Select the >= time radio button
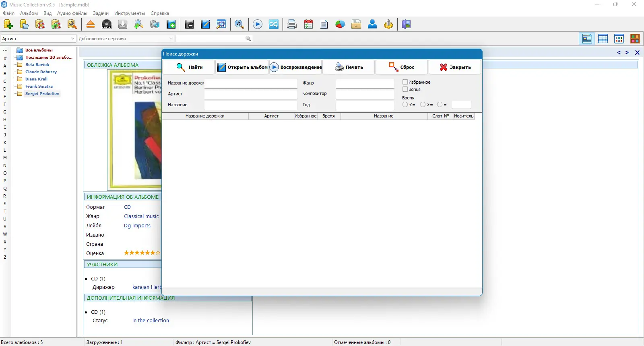Viewport: 644px width, 346px height. 423,105
